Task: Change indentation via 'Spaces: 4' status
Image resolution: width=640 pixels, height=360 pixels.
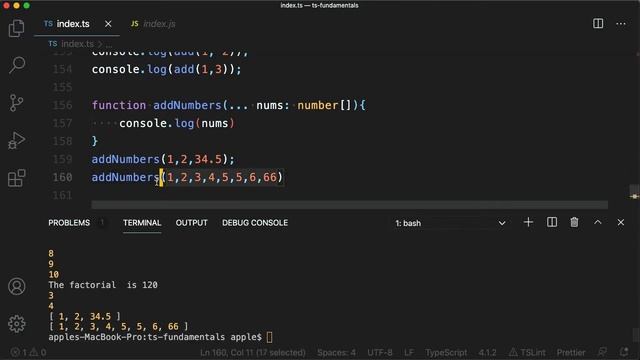Action: [336, 352]
